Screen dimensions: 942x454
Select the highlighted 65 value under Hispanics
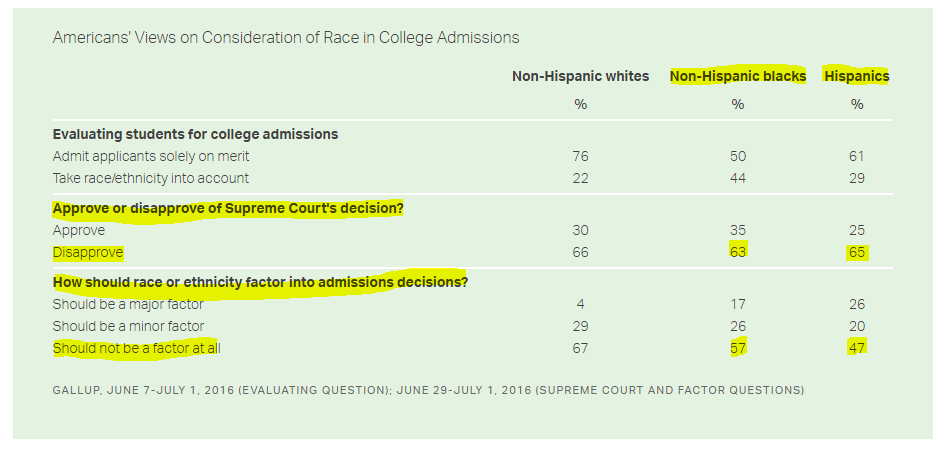click(856, 252)
